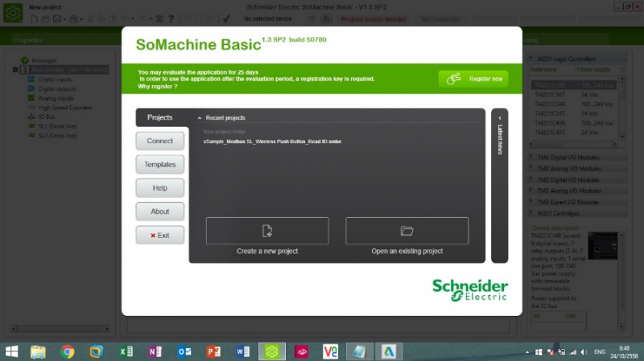
Task: Select TM221C40T row in controller catalog
Action: click(x=573, y=133)
